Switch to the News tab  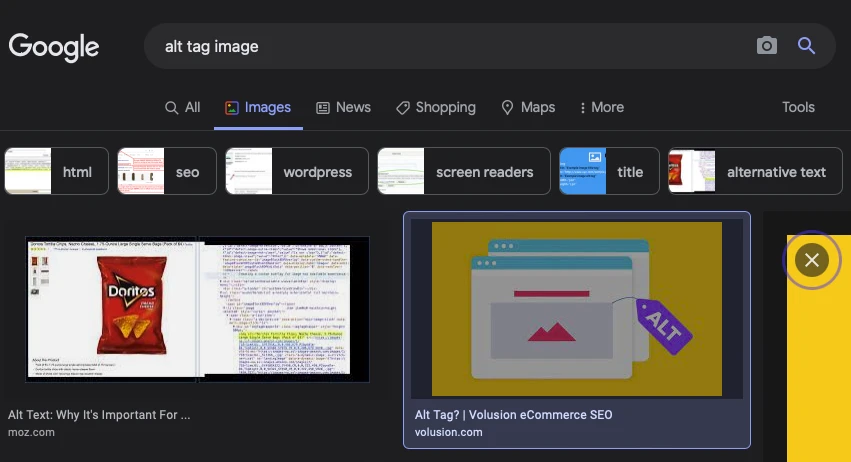coord(344,107)
